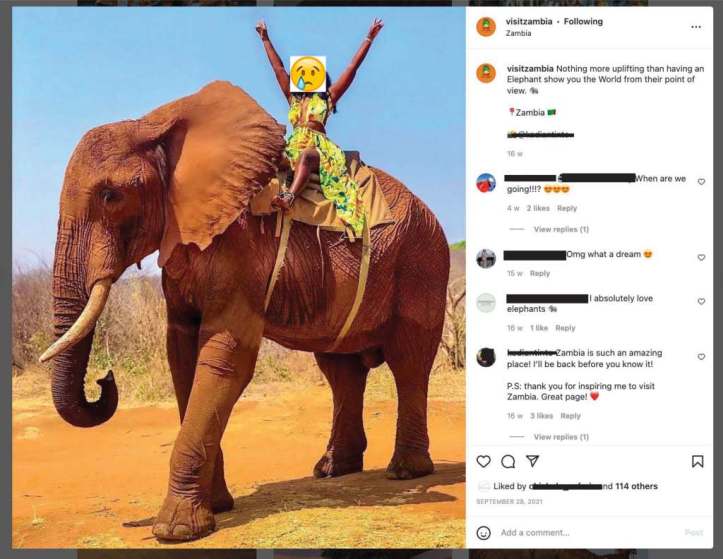
Task: Open the Zambia location tag in header
Action: [519, 33]
